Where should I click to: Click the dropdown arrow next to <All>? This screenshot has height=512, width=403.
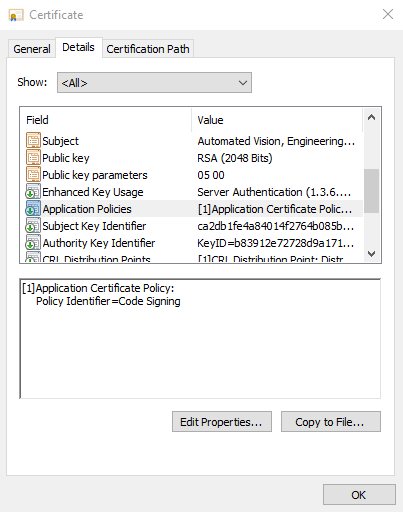click(243, 82)
